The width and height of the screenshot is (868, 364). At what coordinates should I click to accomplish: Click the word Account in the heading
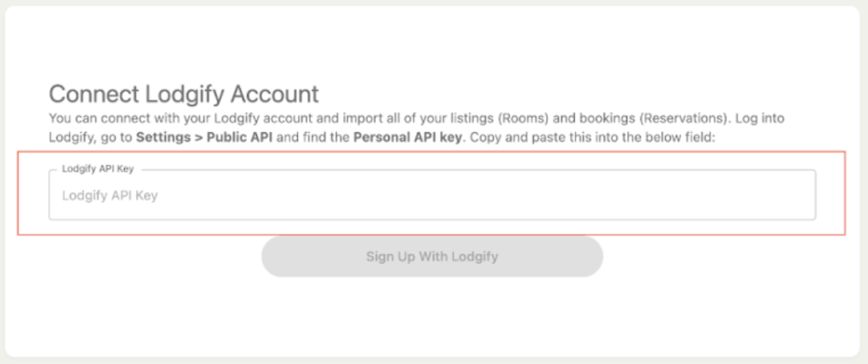[275, 94]
